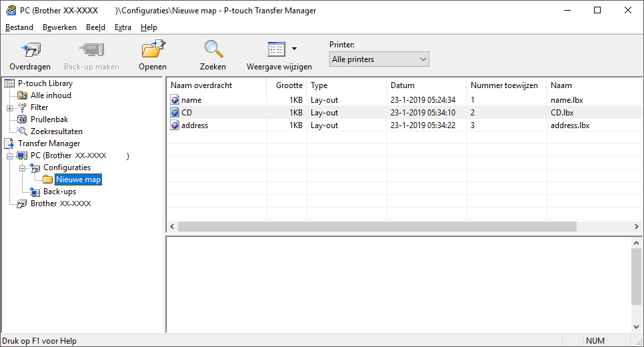Click the layout icon beside 'CD'
Image resolution: width=644 pixels, height=347 pixels.
[175, 113]
